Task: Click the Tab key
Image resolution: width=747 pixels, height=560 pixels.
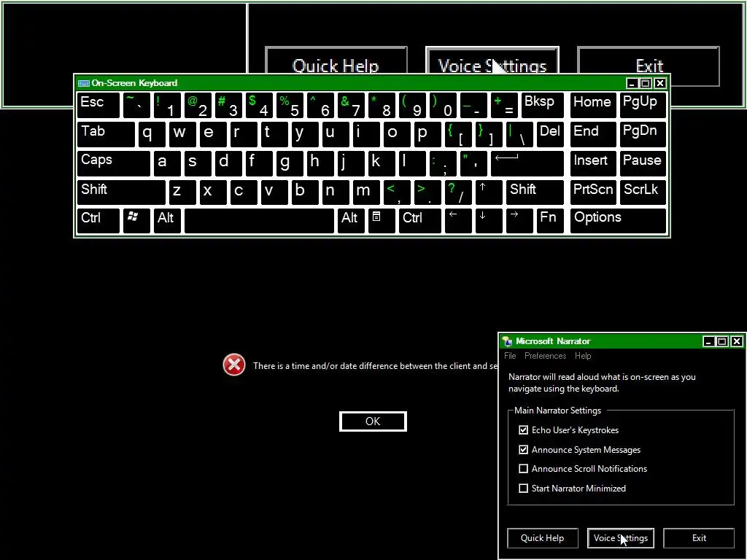Action: click(x=106, y=135)
